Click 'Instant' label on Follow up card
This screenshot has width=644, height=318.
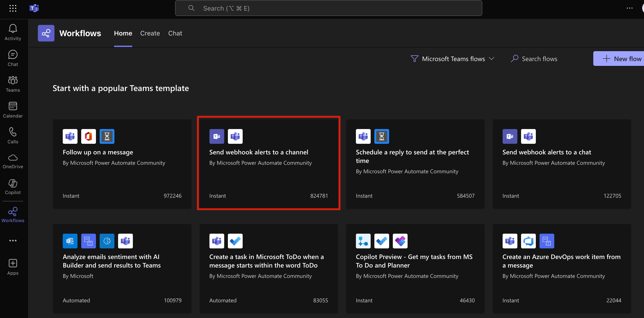71,196
